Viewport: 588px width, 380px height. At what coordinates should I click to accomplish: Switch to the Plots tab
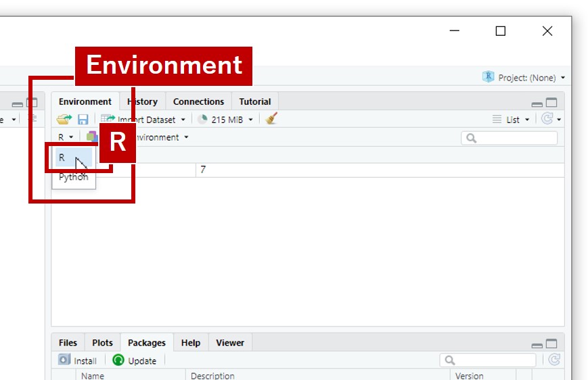point(102,343)
